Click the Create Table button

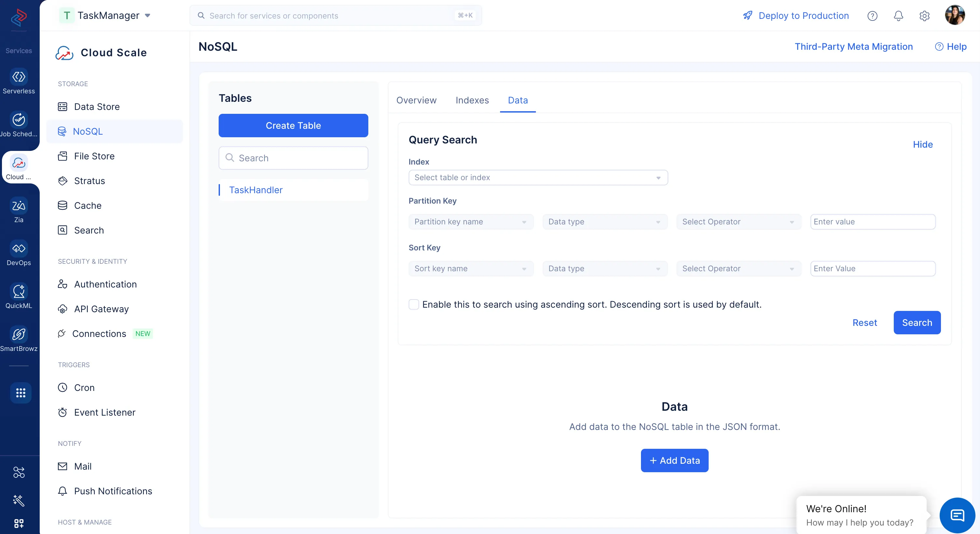pyautogui.click(x=293, y=126)
